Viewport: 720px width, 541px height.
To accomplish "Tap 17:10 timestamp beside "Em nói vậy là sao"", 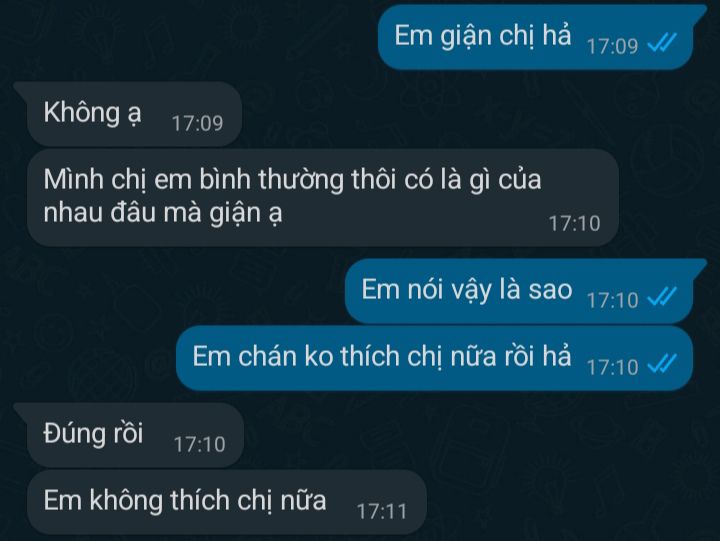I will click(x=613, y=300).
